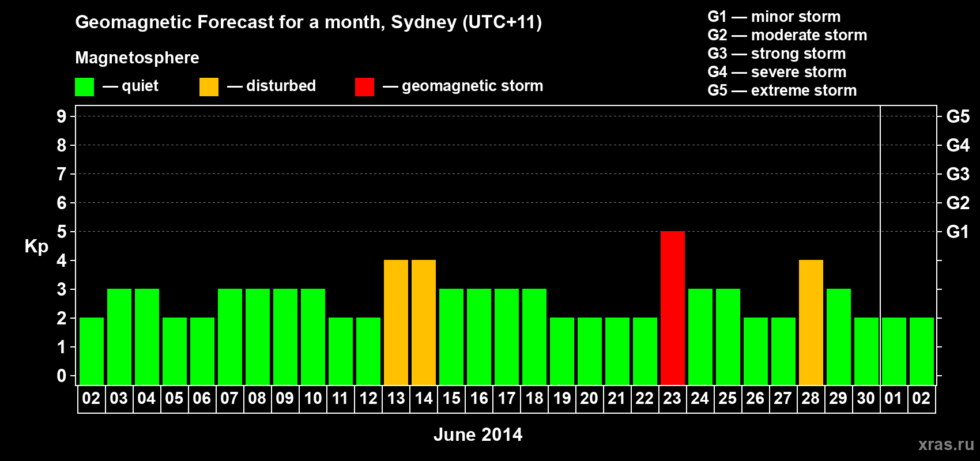Click the date label 13 on the axis

(x=395, y=398)
